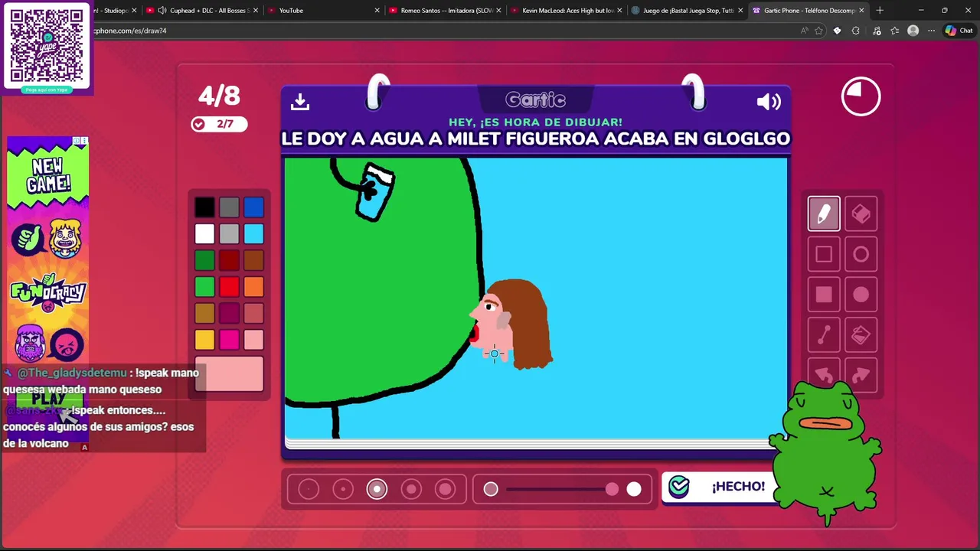Pick the bright green color swatch
The height and width of the screenshot is (551, 980).
pyautogui.click(x=204, y=286)
